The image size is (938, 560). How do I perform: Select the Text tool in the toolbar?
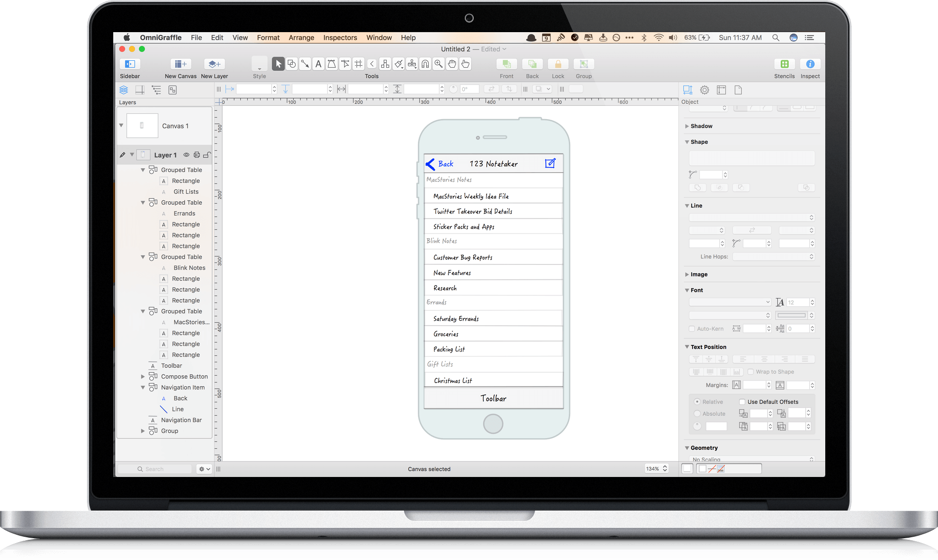point(318,64)
